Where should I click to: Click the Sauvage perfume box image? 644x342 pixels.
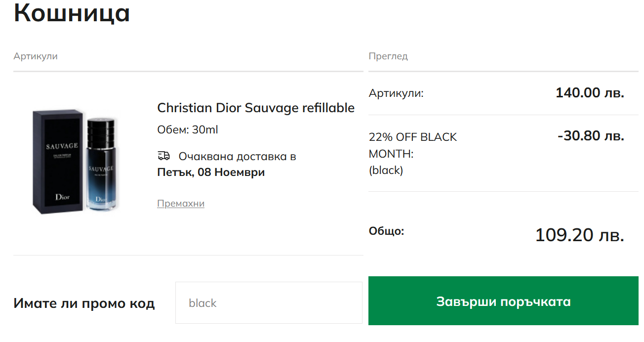tap(58, 161)
